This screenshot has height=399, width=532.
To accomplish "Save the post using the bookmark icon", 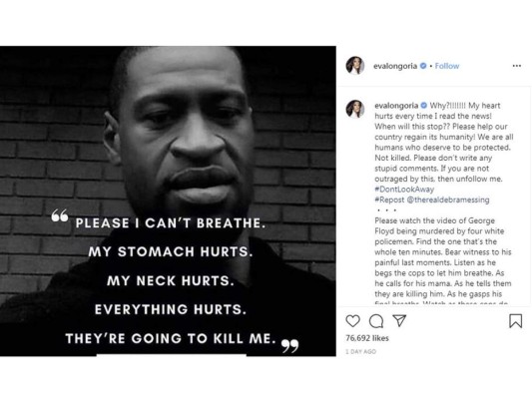I will [x=515, y=320].
